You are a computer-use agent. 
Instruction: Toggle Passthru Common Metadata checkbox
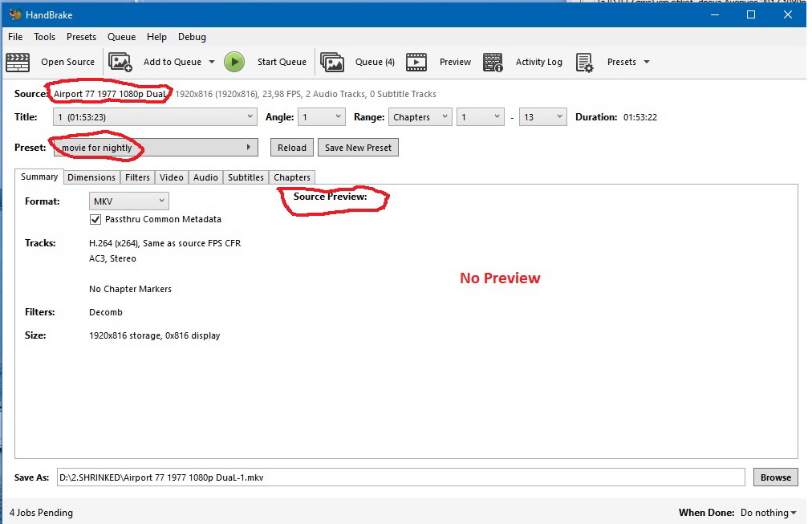point(95,219)
